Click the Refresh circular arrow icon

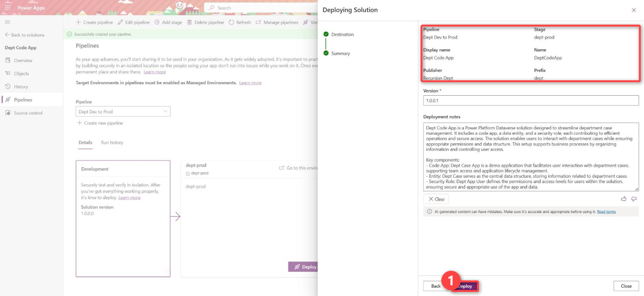pyautogui.click(x=231, y=22)
